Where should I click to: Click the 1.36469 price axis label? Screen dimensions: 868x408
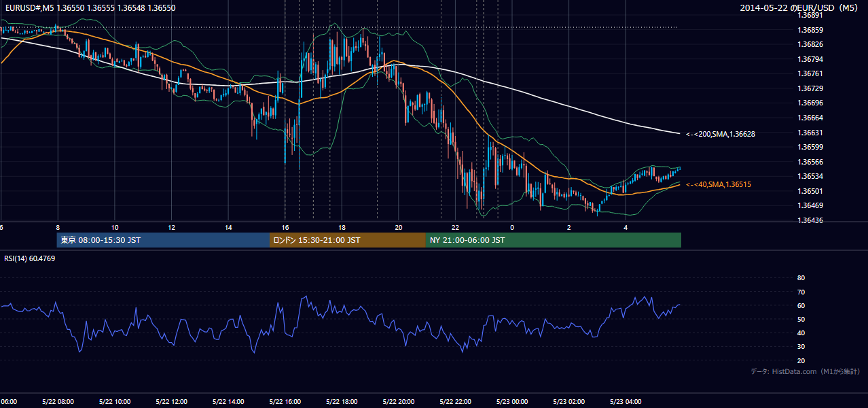pyautogui.click(x=810, y=205)
